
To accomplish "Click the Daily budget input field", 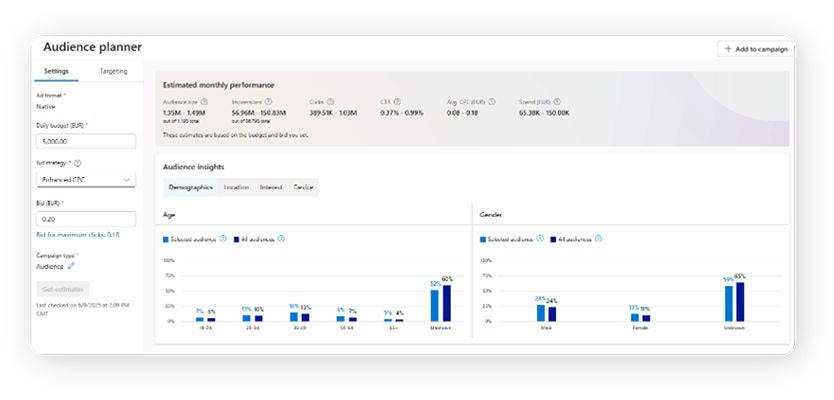I will 85,142.
